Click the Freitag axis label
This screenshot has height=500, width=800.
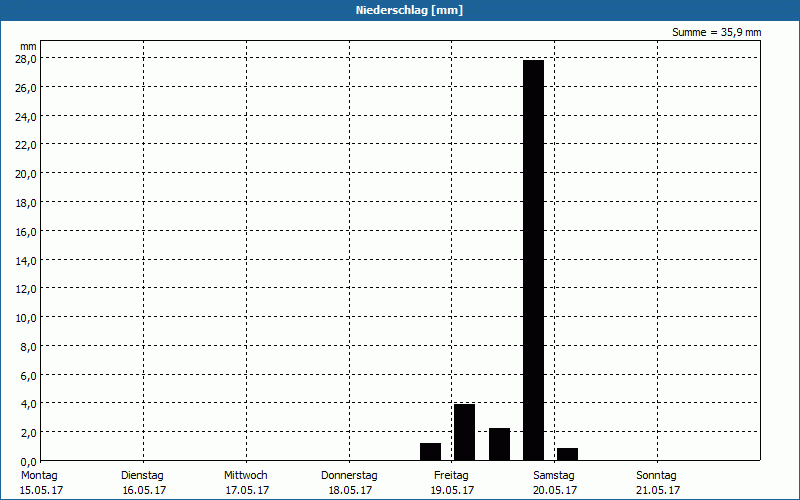click(x=451, y=476)
